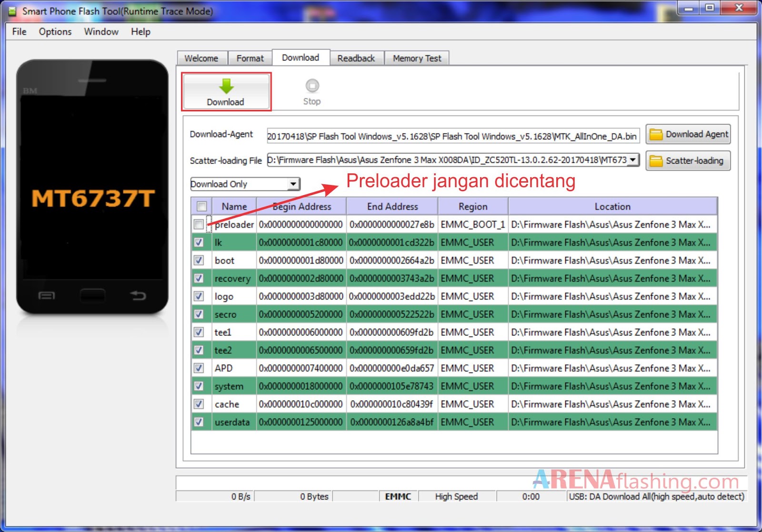Click the Scatter-loading folder icon
This screenshot has height=532, width=762.
point(656,160)
